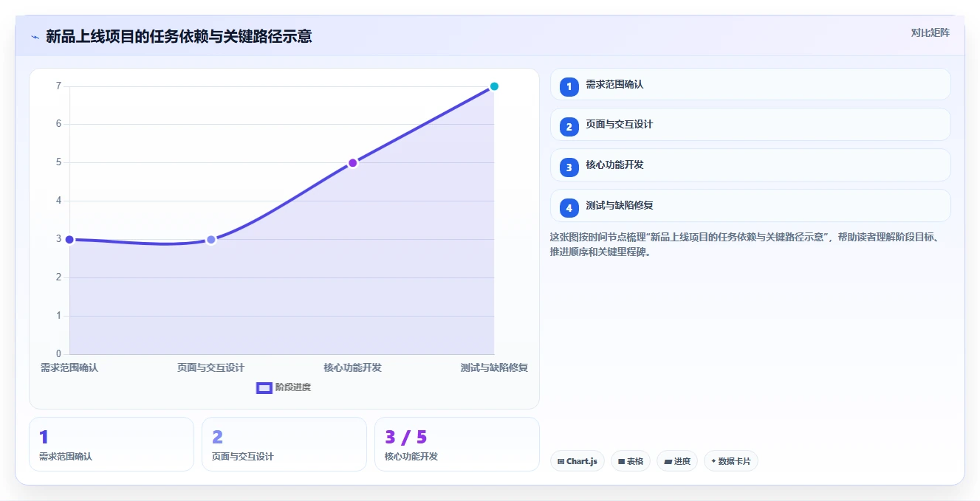The image size is (980, 501).
Task: Click number badge 2 for 页面与交互设计
Action: (x=569, y=127)
